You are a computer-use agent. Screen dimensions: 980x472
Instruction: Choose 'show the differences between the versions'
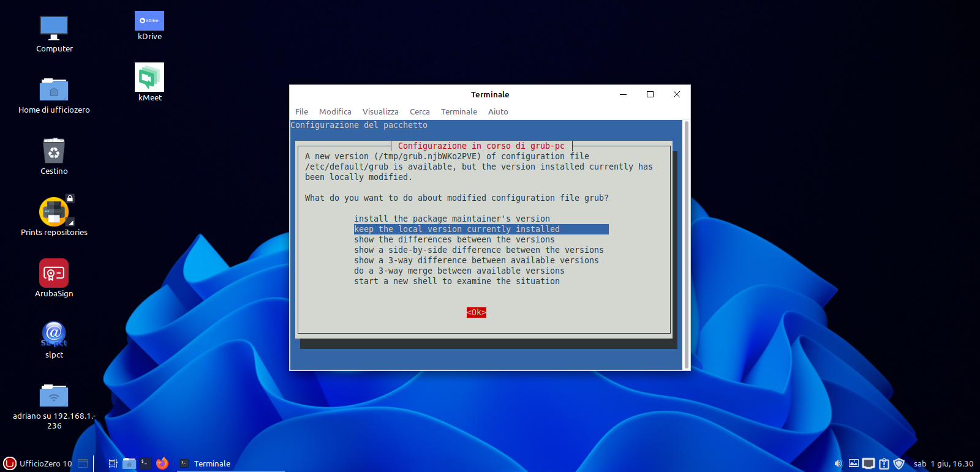[x=454, y=239]
